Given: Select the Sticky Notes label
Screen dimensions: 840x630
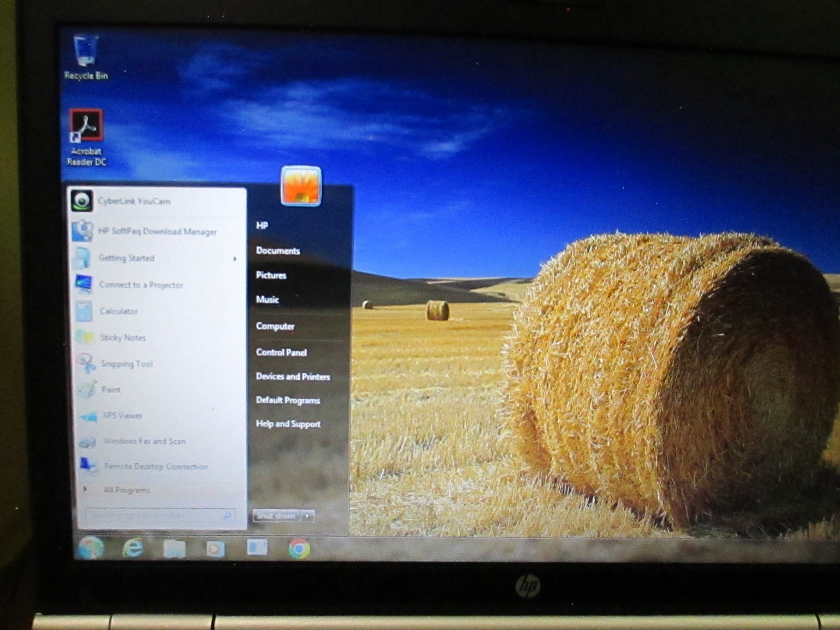Looking at the screenshot, I should [123, 338].
